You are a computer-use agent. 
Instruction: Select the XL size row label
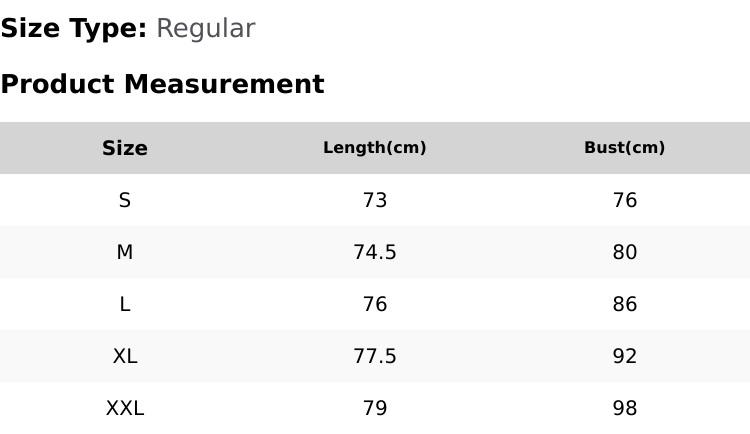click(125, 356)
